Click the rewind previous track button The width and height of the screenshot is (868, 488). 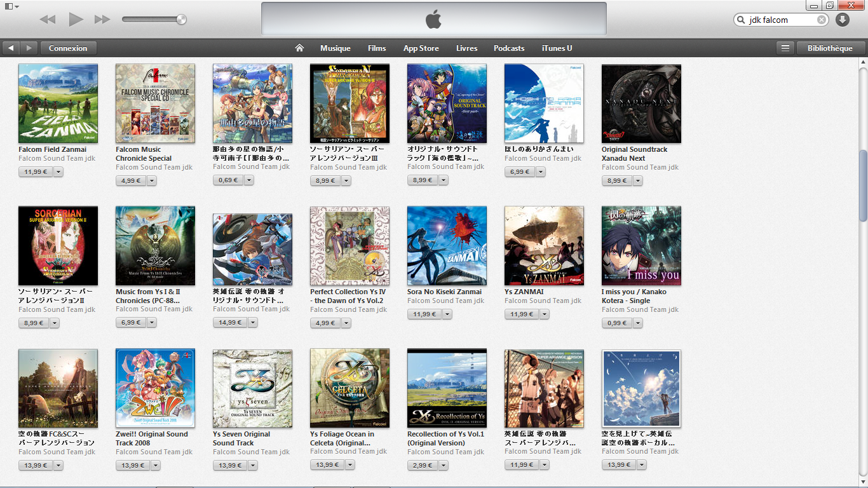click(x=47, y=20)
